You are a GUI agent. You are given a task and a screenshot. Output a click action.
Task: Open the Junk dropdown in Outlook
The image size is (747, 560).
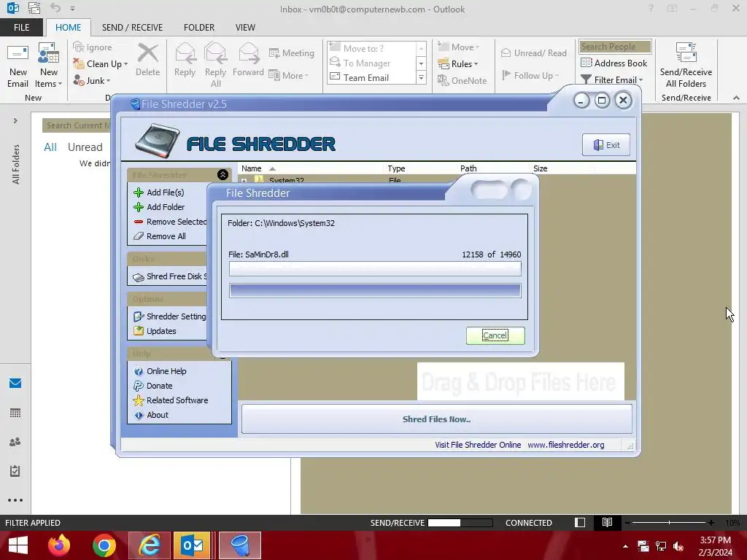tap(92, 80)
